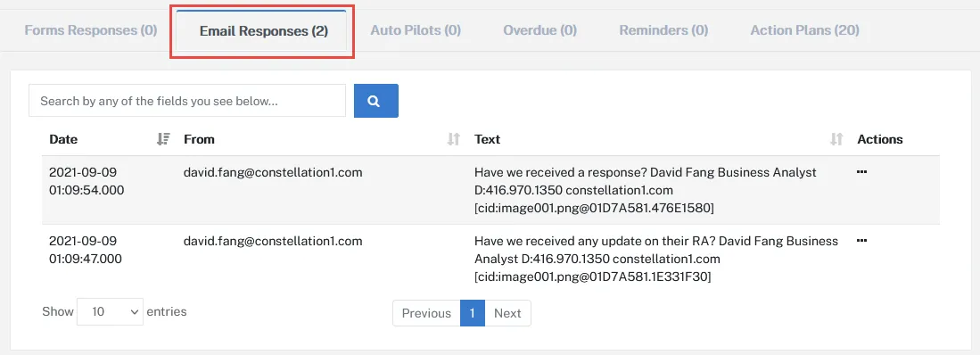The width and height of the screenshot is (980, 355).
Task: Click the page 1 pagination button
Action: coord(473,313)
